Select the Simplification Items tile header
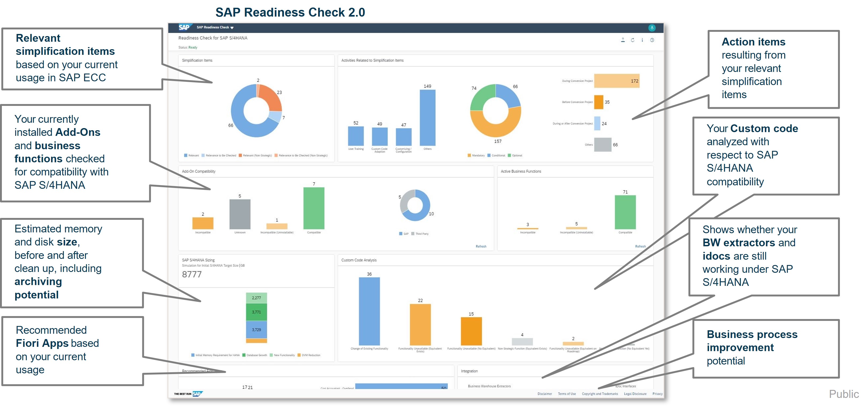Image resolution: width=868 pixels, height=407 pixels. click(197, 61)
